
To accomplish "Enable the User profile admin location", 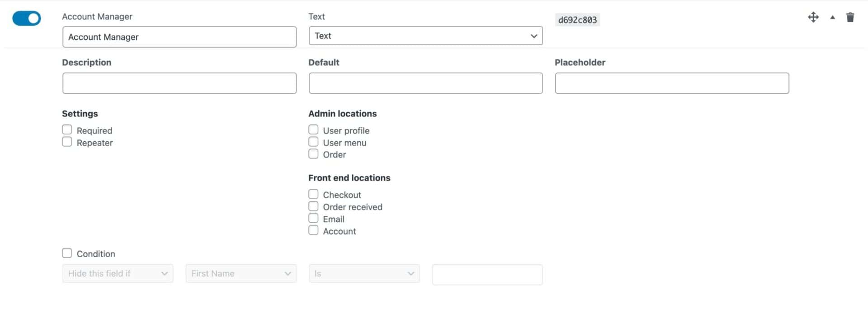I will pyautogui.click(x=313, y=130).
